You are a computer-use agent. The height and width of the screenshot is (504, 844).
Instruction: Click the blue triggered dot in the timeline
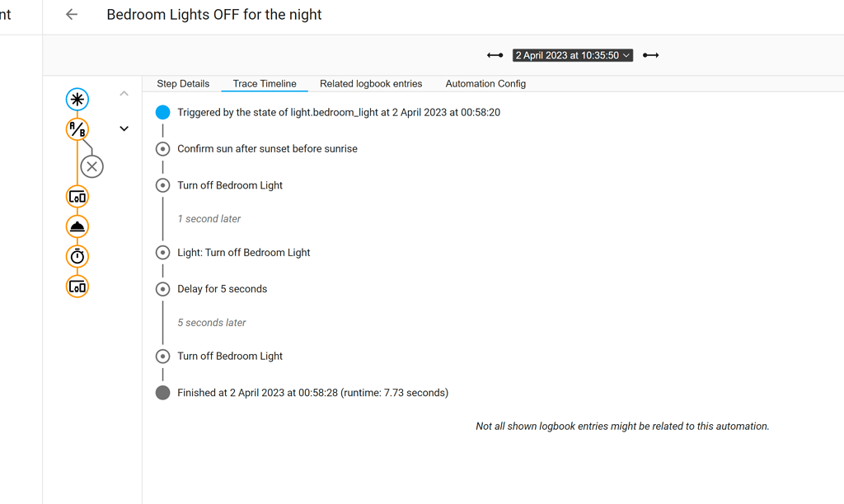(162, 112)
